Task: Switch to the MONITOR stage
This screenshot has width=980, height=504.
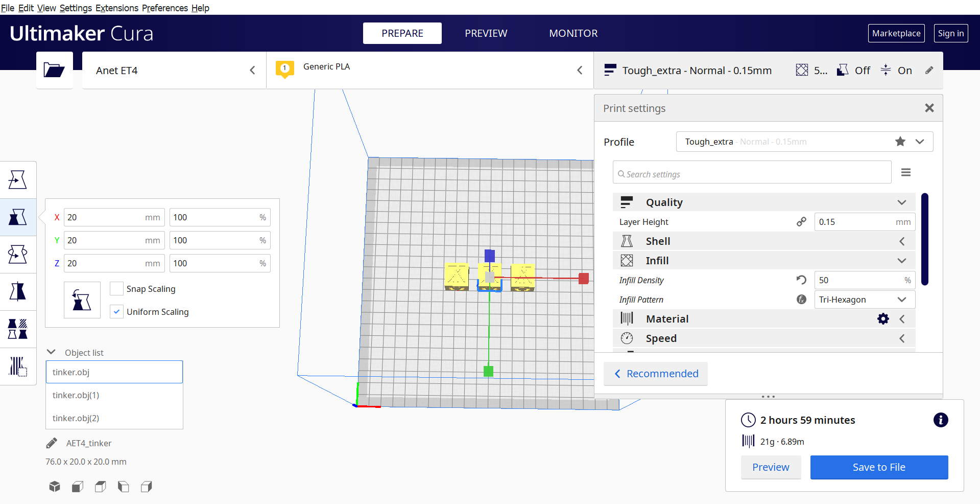Action: (573, 33)
